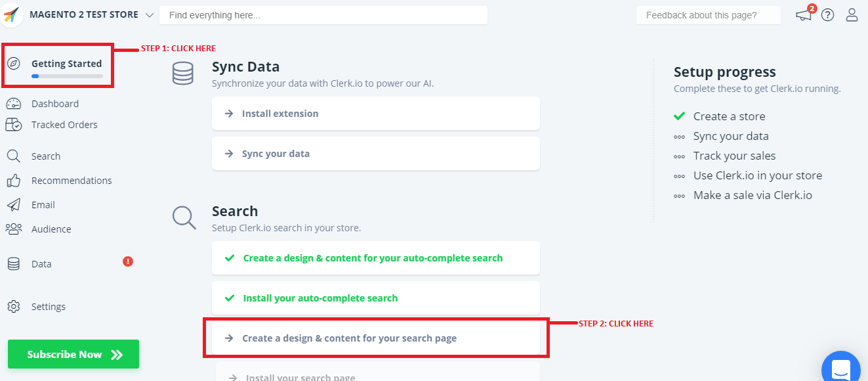Click the Getting Started progress bar

[x=67, y=76]
